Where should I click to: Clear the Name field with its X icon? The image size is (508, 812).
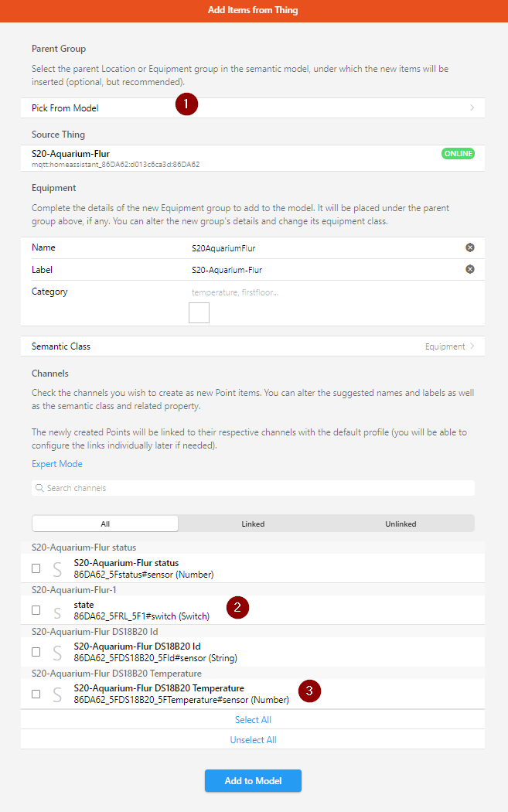coord(469,247)
